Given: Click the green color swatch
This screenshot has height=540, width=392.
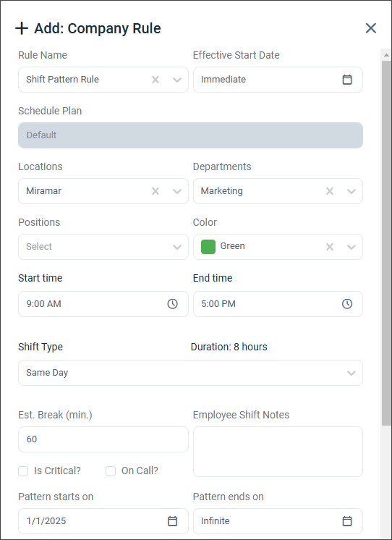Looking at the screenshot, I should pos(208,247).
